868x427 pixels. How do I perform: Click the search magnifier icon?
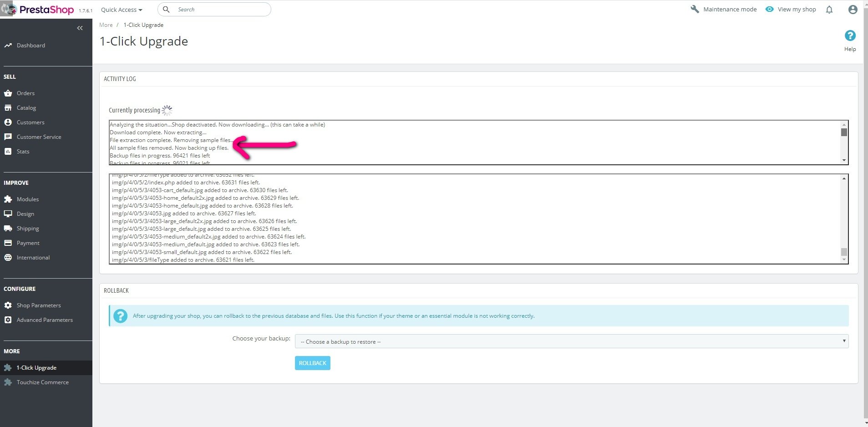167,10
